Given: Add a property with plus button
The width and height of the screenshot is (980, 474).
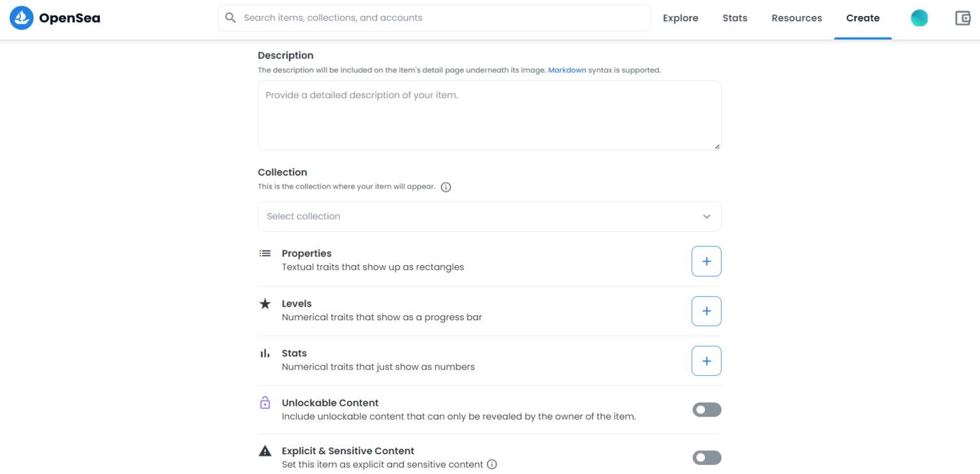Looking at the screenshot, I should coord(706,261).
